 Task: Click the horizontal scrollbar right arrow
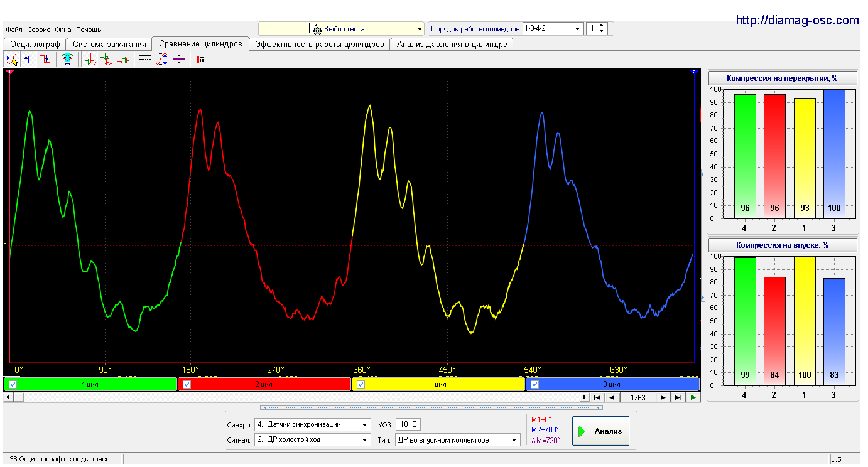tap(585, 397)
